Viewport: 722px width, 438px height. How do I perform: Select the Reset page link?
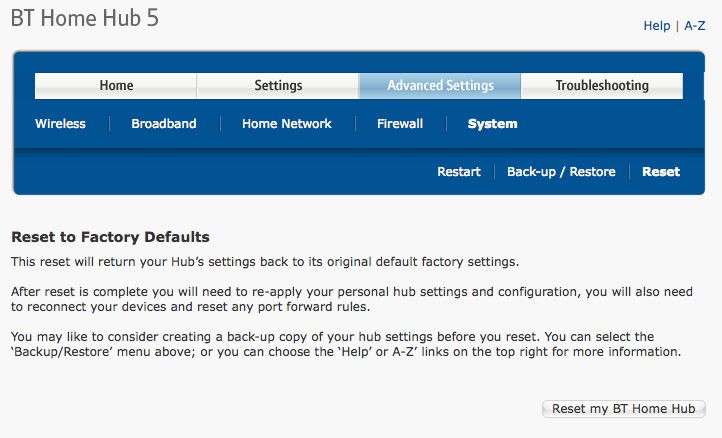click(661, 172)
